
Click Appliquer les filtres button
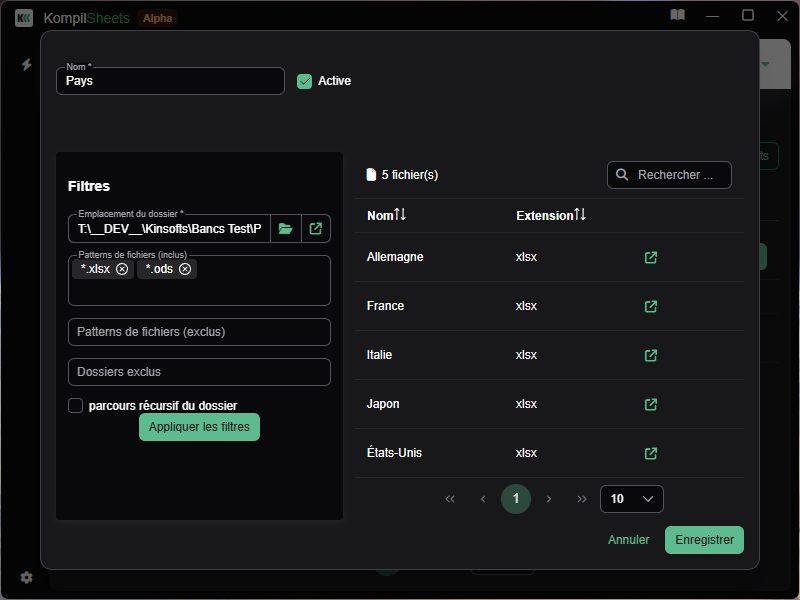(x=199, y=427)
